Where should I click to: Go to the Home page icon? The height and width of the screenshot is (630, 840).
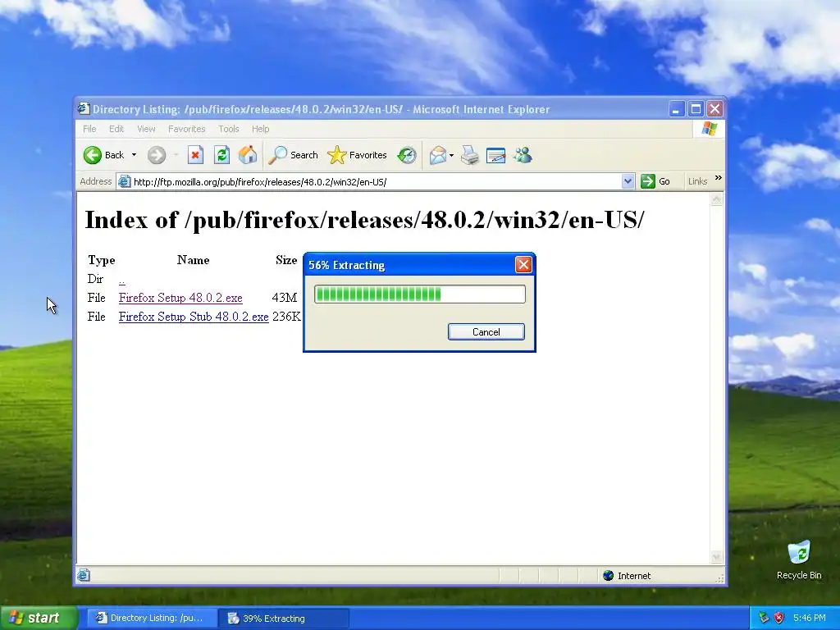248,155
